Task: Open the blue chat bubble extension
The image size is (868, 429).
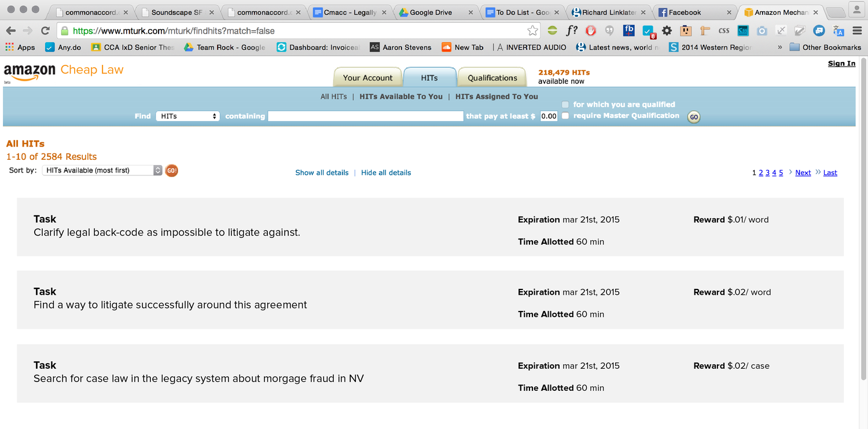Action: click(x=819, y=31)
